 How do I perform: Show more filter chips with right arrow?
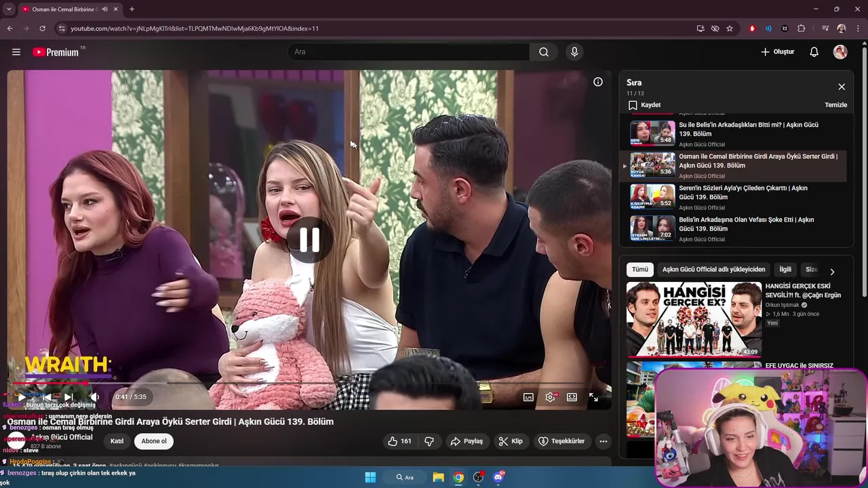click(832, 271)
